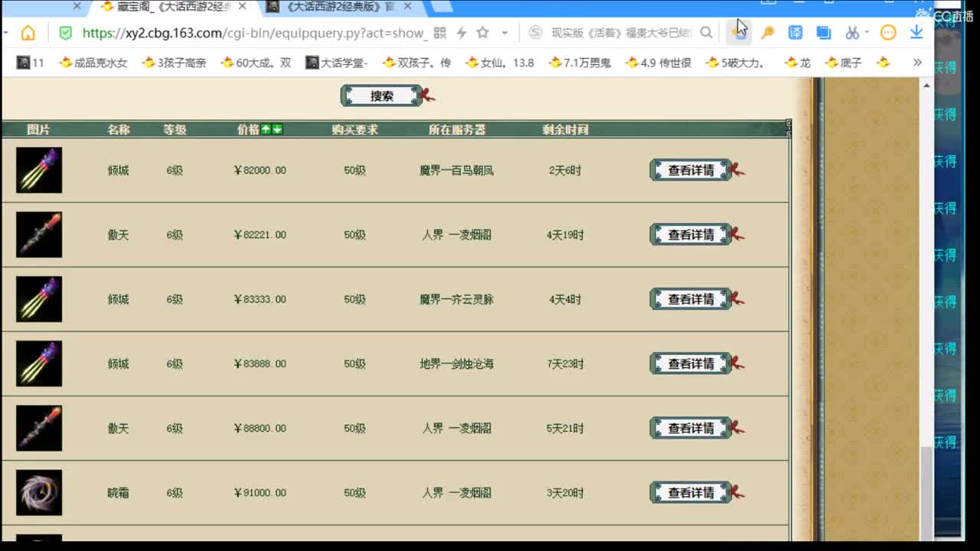Open the password key extension icon

point(767,33)
